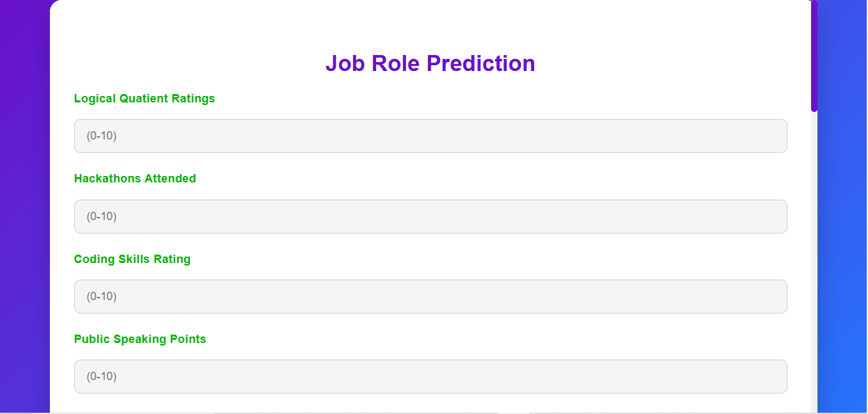Click into the Public Speaking Points field

coord(430,376)
